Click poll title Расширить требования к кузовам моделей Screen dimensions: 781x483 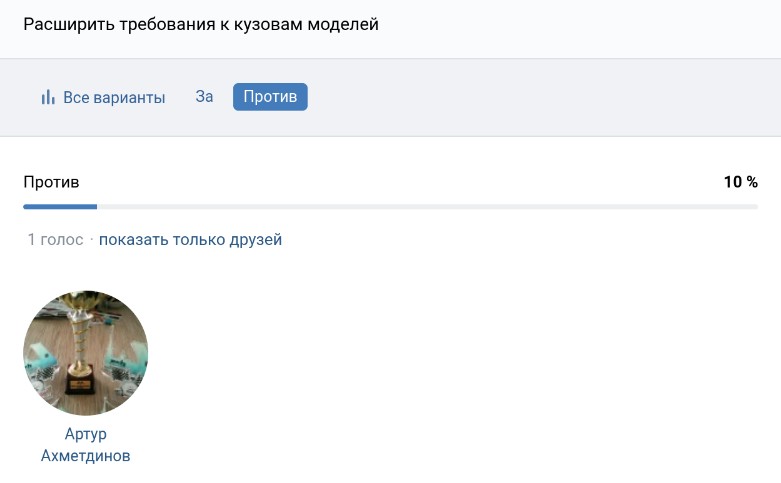(x=201, y=24)
